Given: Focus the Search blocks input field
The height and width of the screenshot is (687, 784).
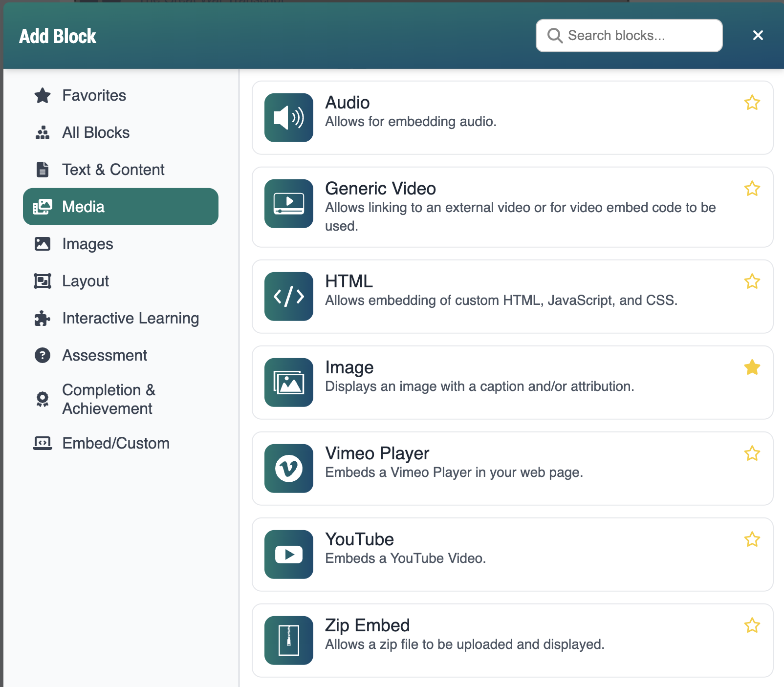Looking at the screenshot, I should 629,36.
